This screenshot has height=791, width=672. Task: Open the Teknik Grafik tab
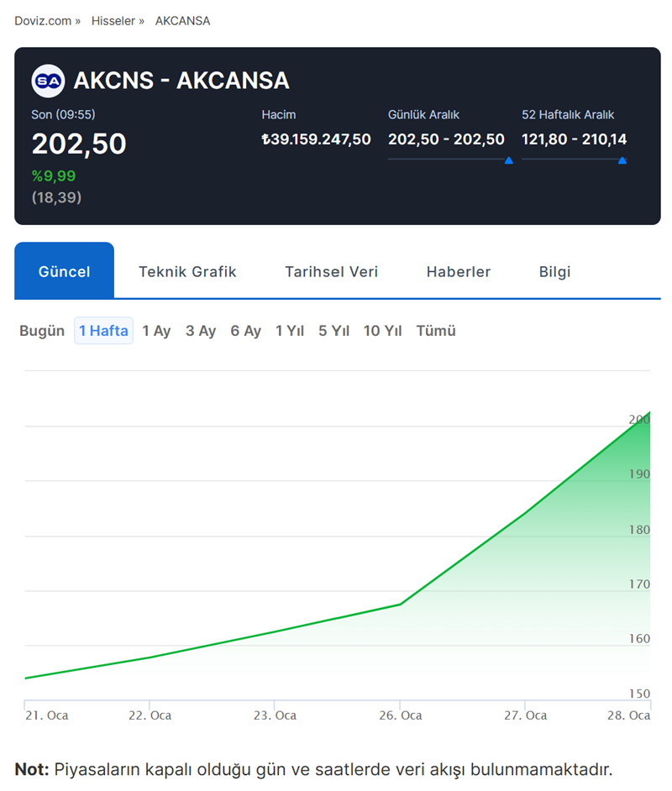(187, 271)
